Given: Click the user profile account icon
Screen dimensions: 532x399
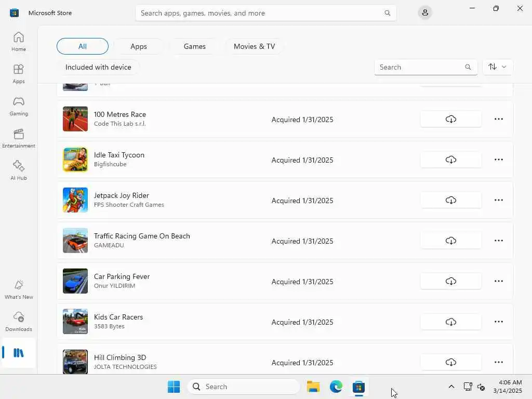Looking at the screenshot, I should [x=425, y=13].
